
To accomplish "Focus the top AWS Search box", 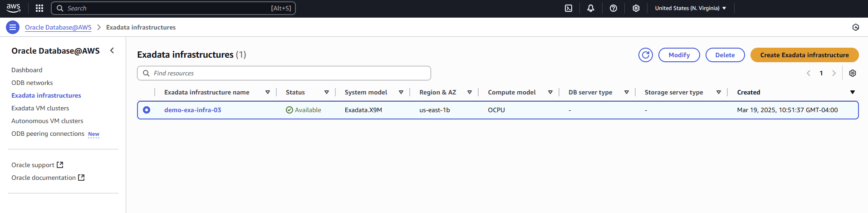I will click(173, 8).
